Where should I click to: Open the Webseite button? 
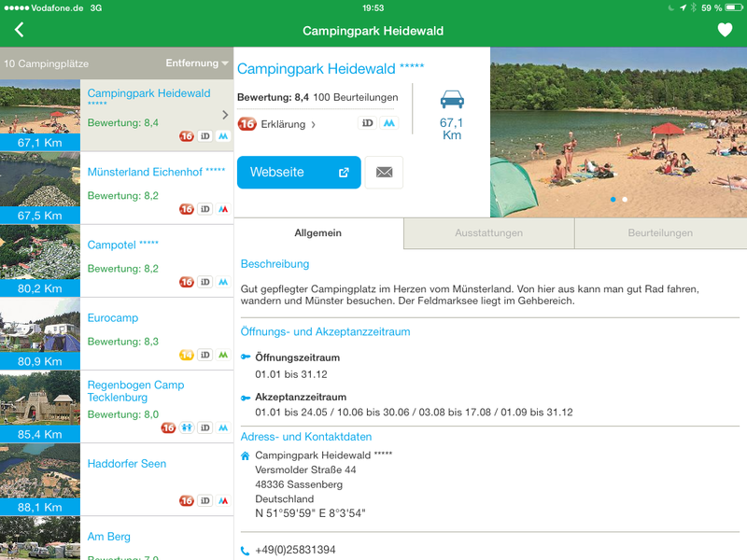[x=299, y=173]
